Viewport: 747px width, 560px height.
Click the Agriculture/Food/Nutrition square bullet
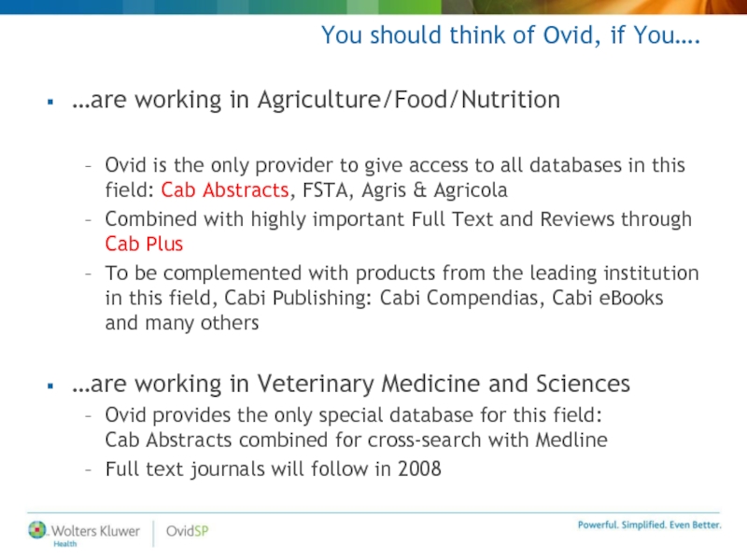pos(50,102)
